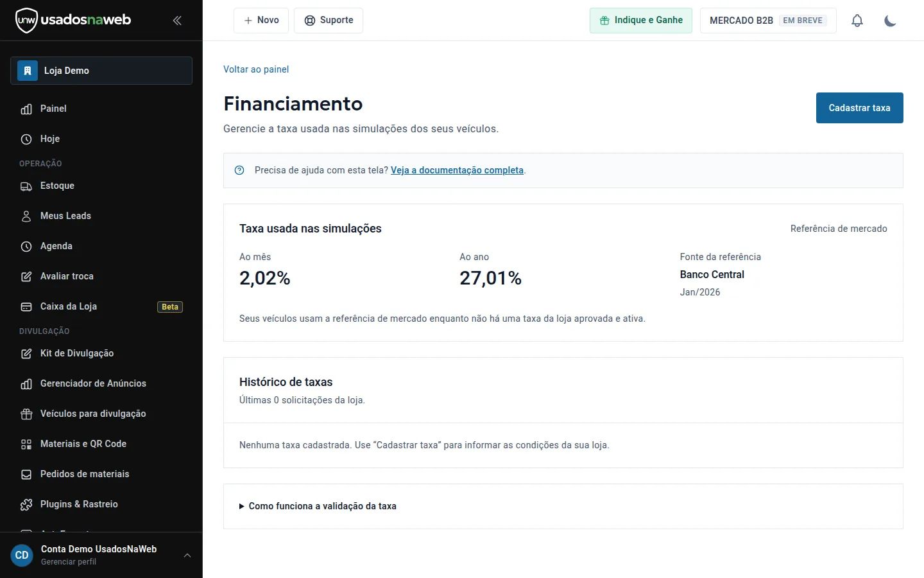
Task: Click the Plugins & Rastreio puzzle icon
Action: (26, 505)
